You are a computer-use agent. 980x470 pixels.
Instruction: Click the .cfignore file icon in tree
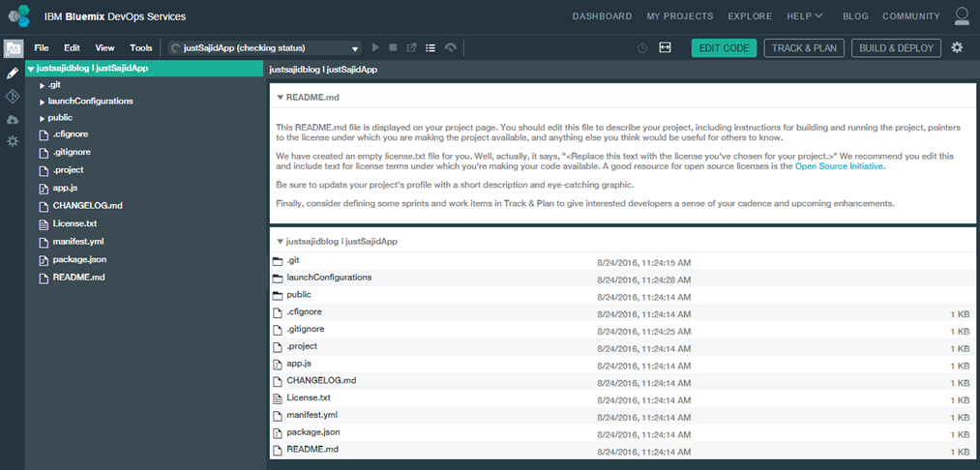[x=44, y=134]
